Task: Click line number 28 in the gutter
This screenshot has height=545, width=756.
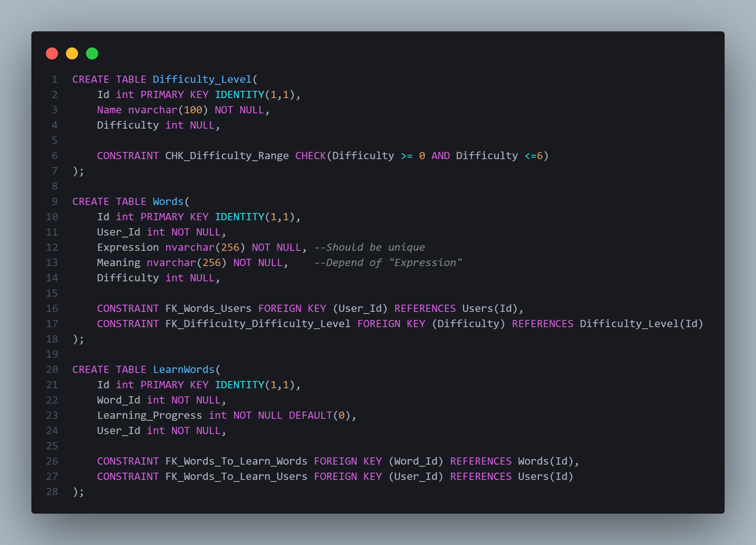Action: (52, 492)
